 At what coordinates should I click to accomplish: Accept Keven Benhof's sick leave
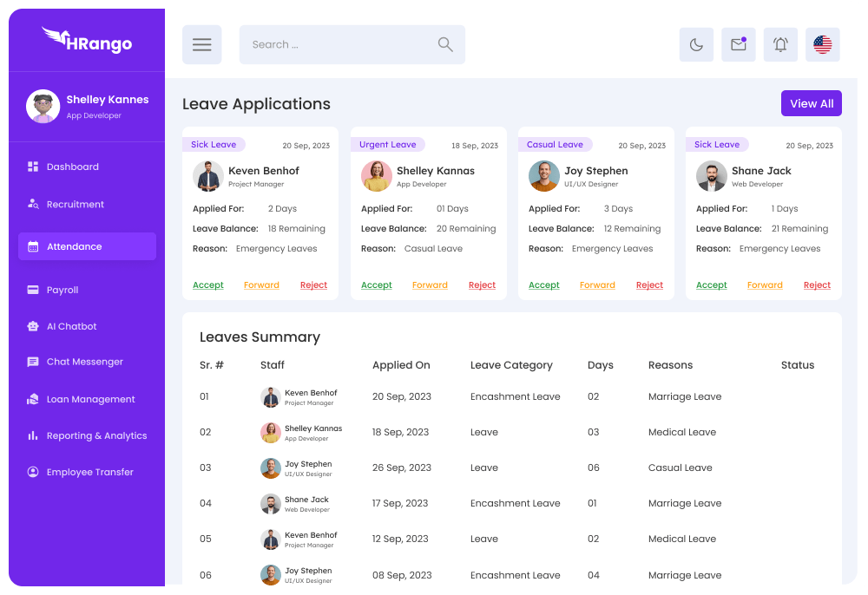(x=208, y=285)
